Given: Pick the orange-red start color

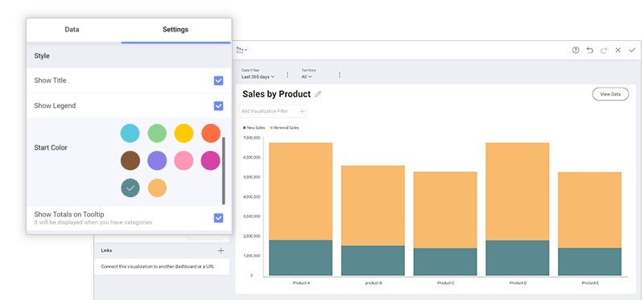Looking at the screenshot, I should 211,134.
